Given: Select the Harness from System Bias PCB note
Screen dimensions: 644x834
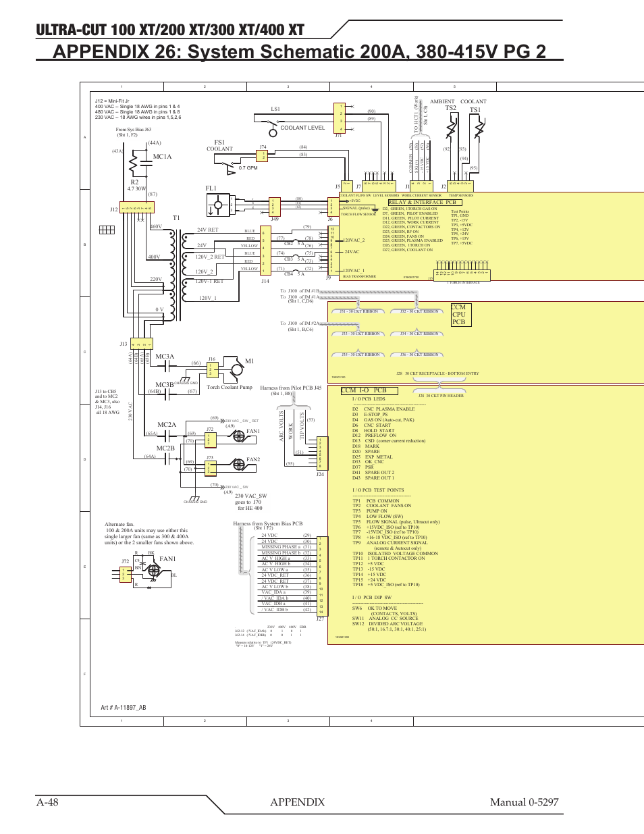Looking at the screenshot, I should pyautogui.click(x=268, y=525).
